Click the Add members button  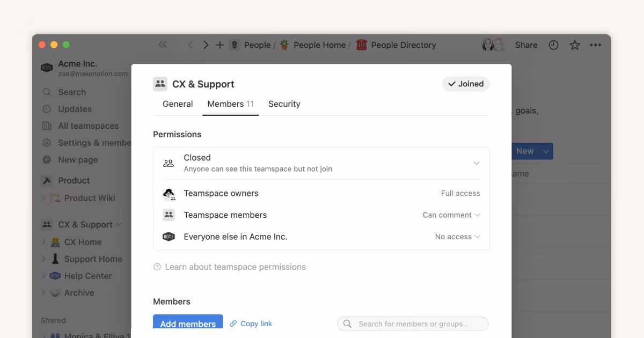[188, 323]
